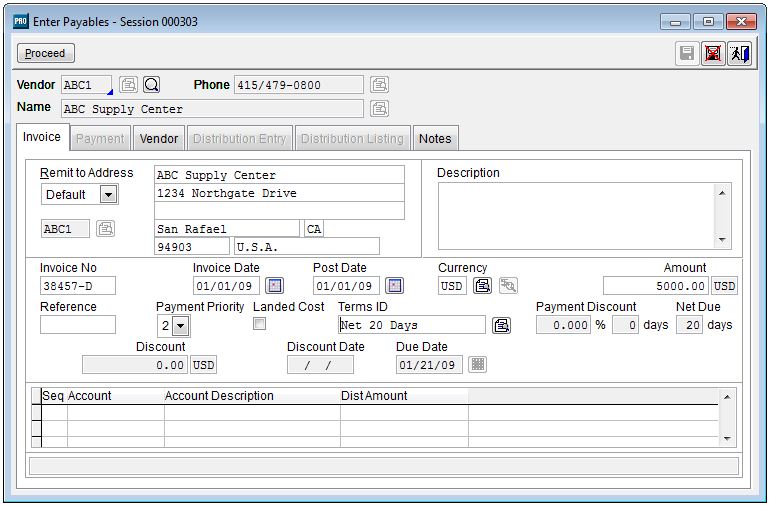Click the icon beside the Name field

[x=380, y=108]
